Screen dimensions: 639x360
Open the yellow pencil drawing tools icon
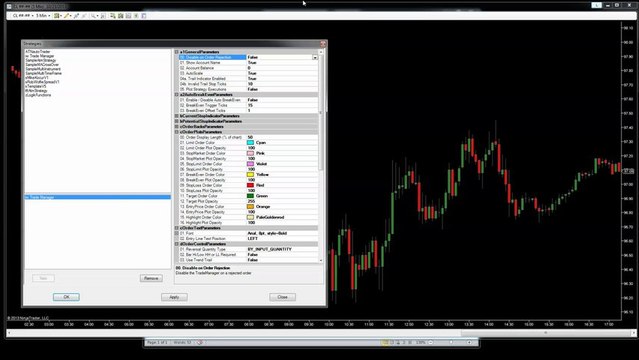coord(67,15)
